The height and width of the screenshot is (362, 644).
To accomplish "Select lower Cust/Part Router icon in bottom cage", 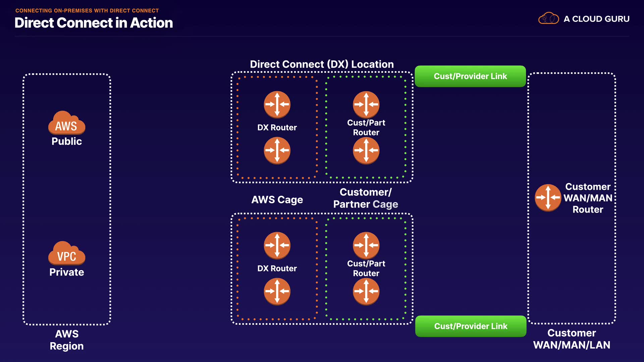I will tap(366, 291).
